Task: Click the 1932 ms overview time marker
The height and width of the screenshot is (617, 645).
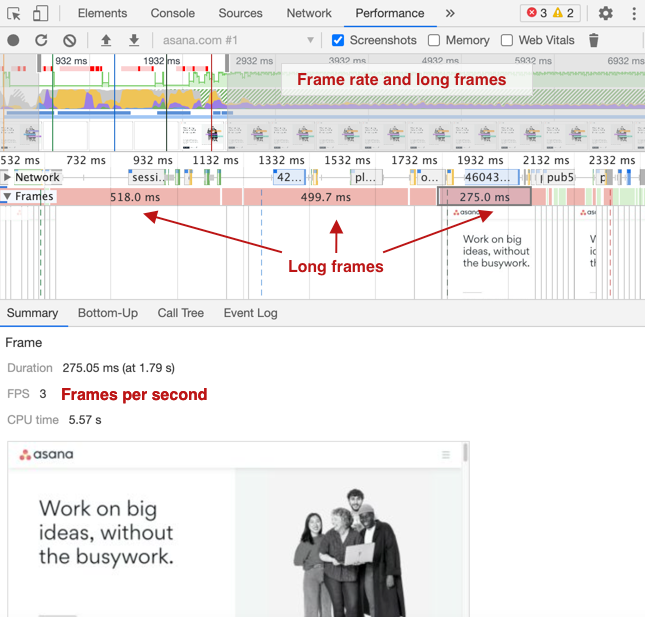Action: [x=162, y=61]
